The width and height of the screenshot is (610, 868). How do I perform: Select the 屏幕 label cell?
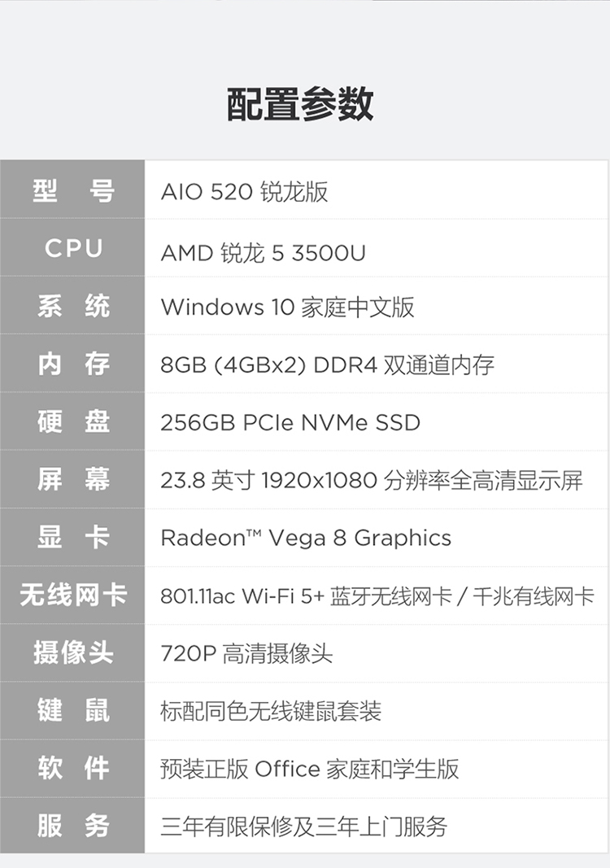click(72, 479)
